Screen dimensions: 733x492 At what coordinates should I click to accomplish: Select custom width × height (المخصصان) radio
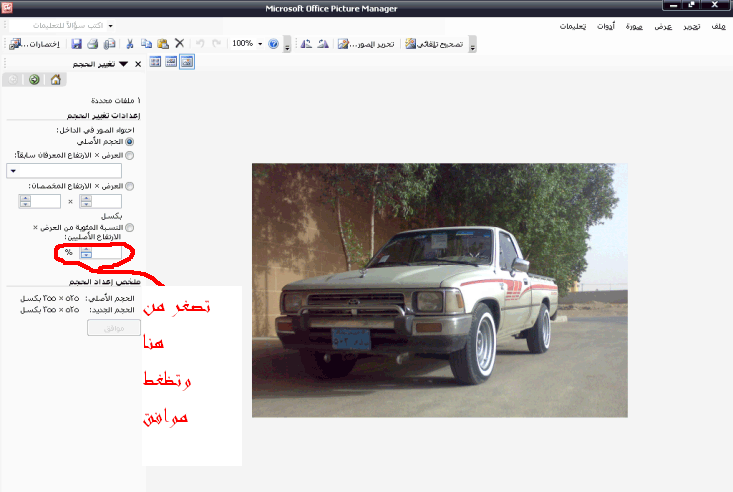[129, 186]
